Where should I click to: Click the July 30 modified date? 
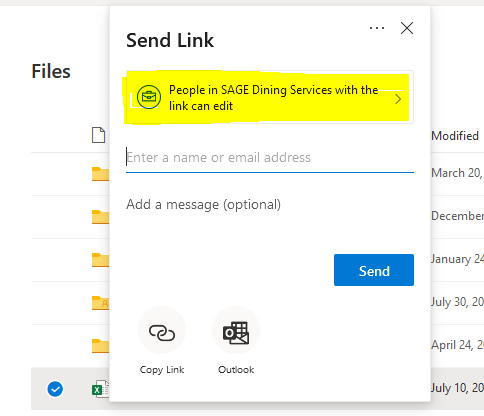[x=457, y=302]
